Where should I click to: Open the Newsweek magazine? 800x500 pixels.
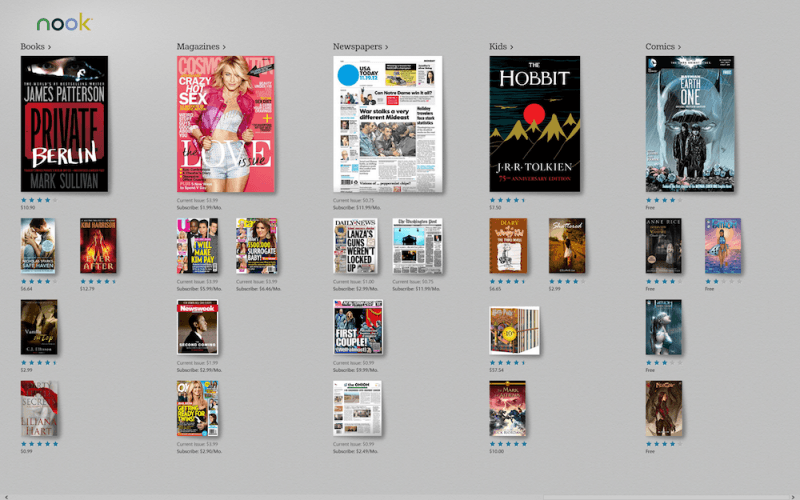pos(197,327)
